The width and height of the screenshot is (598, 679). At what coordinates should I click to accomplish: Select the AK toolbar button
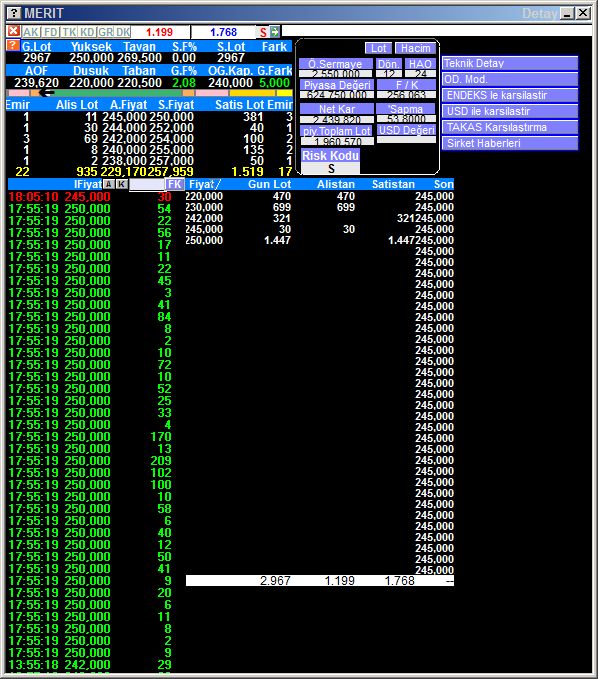(x=31, y=32)
